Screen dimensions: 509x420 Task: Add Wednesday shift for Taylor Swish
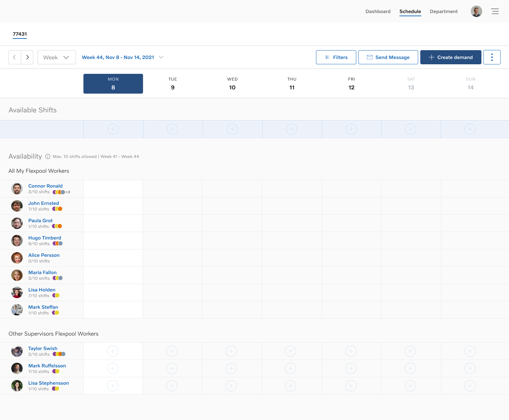pos(231,351)
